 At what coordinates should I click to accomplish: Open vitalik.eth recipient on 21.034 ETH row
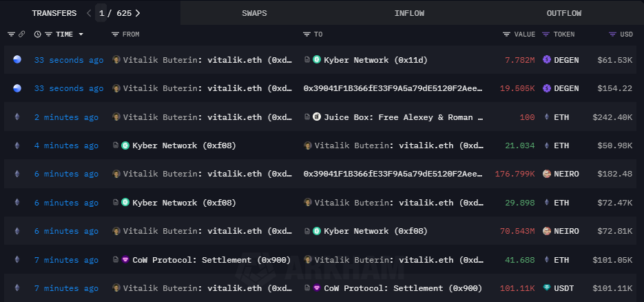pyautogui.click(x=399, y=145)
